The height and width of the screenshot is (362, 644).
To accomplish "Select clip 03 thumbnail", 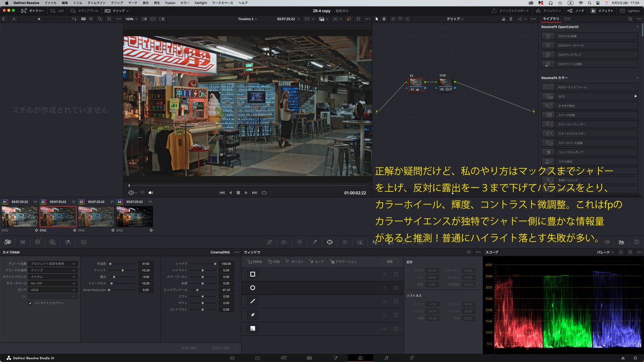I will (96, 217).
